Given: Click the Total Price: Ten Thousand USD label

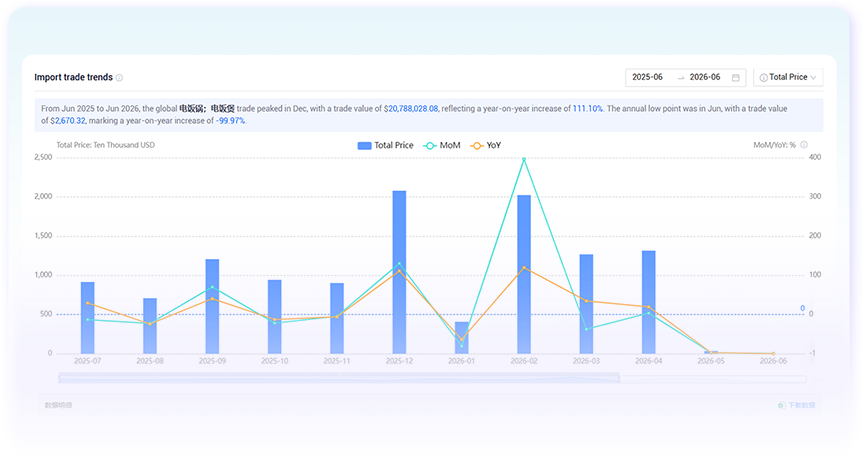Looking at the screenshot, I should (x=106, y=145).
